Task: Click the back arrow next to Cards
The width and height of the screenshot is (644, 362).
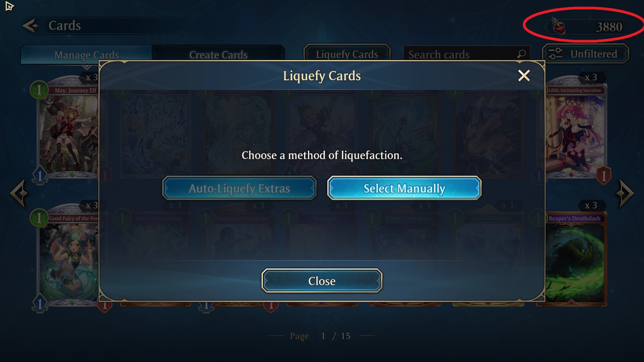Action: pos(30,26)
